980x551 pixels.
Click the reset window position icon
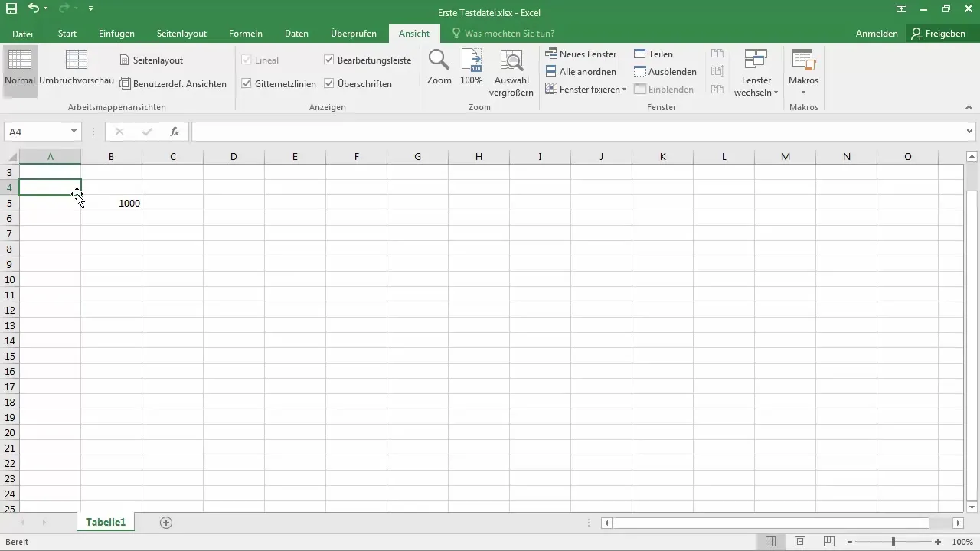717,90
